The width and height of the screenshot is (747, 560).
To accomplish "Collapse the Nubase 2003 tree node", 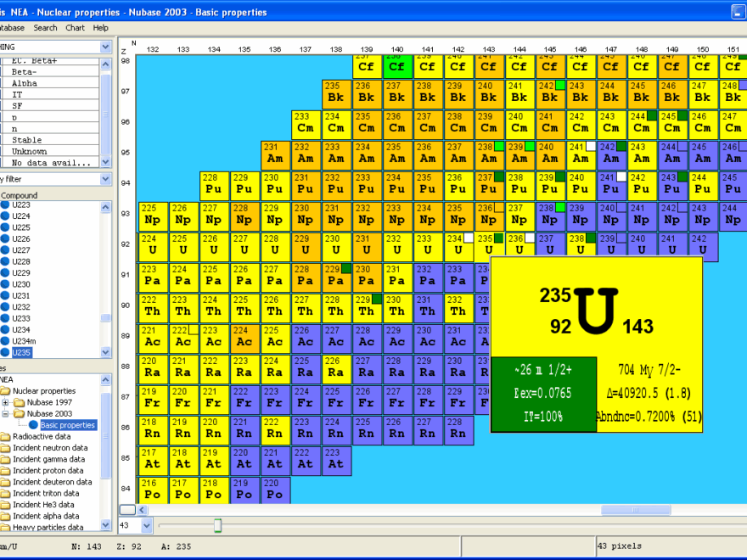I will pos(6,413).
